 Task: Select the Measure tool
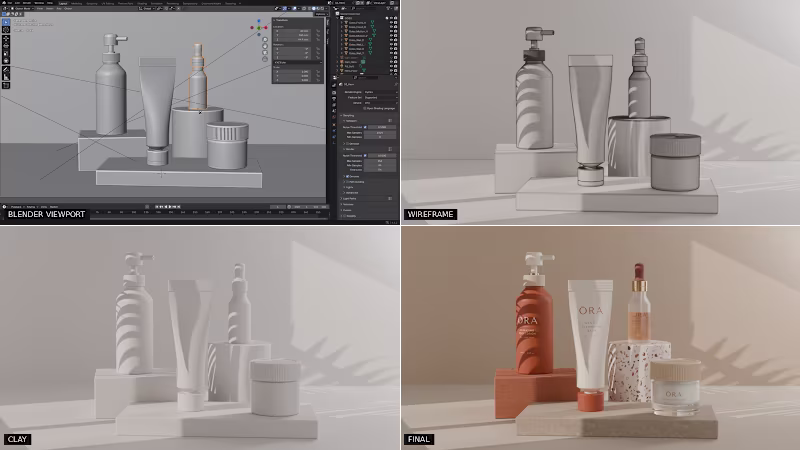click(6, 77)
